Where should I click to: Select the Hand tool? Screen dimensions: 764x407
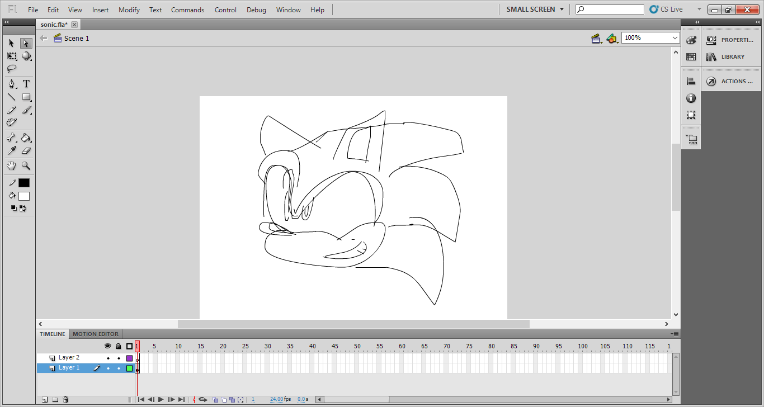pos(12,166)
